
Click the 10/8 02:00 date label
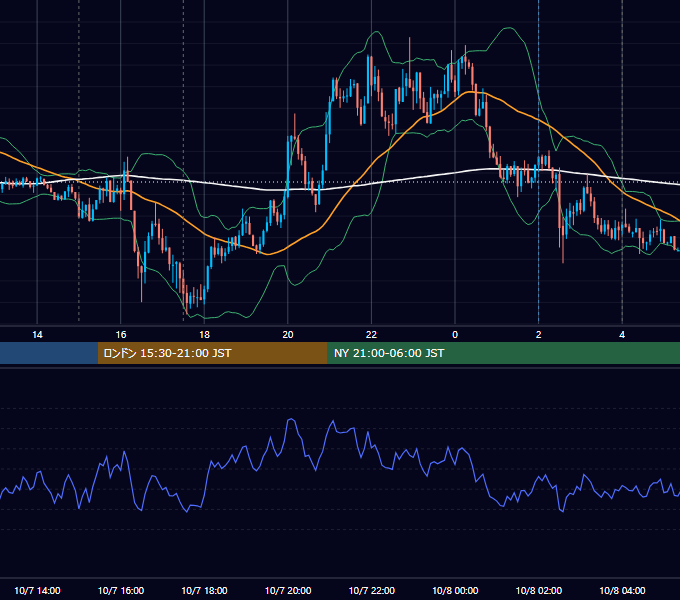(539, 590)
